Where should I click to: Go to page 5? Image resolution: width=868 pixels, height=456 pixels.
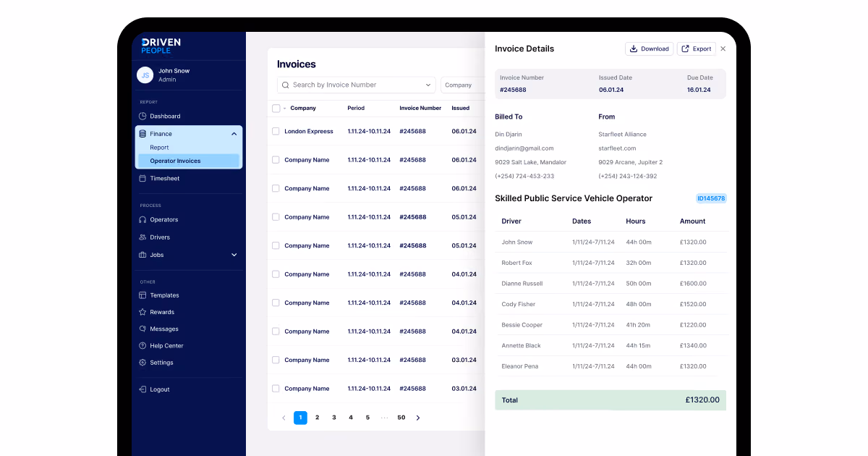[367, 418]
